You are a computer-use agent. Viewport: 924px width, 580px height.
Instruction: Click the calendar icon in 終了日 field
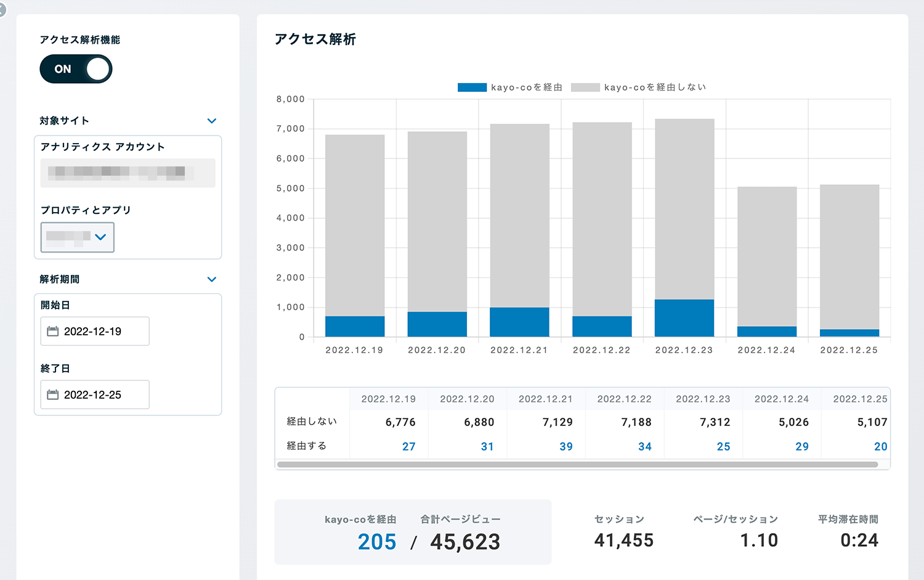click(53, 395)
